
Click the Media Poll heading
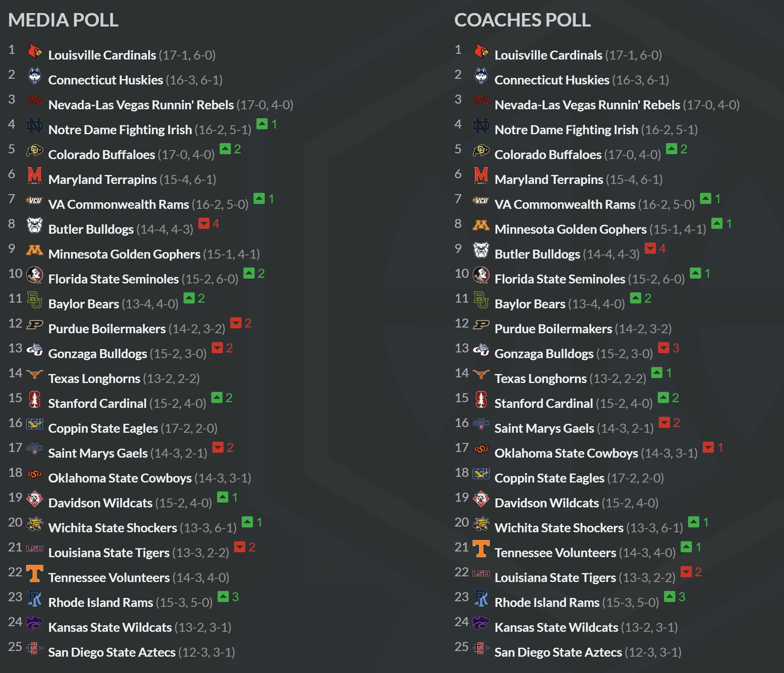[x=63, y=20]
